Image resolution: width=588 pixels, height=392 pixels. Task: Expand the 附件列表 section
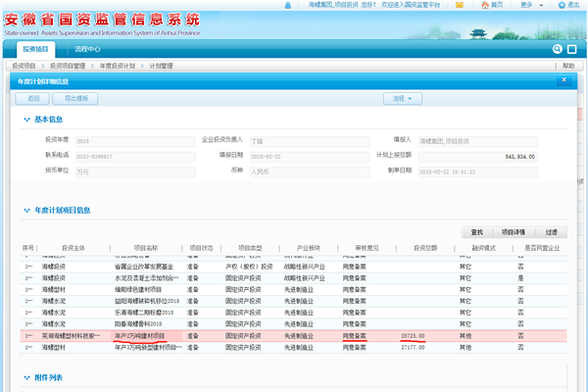pos(26,376)
